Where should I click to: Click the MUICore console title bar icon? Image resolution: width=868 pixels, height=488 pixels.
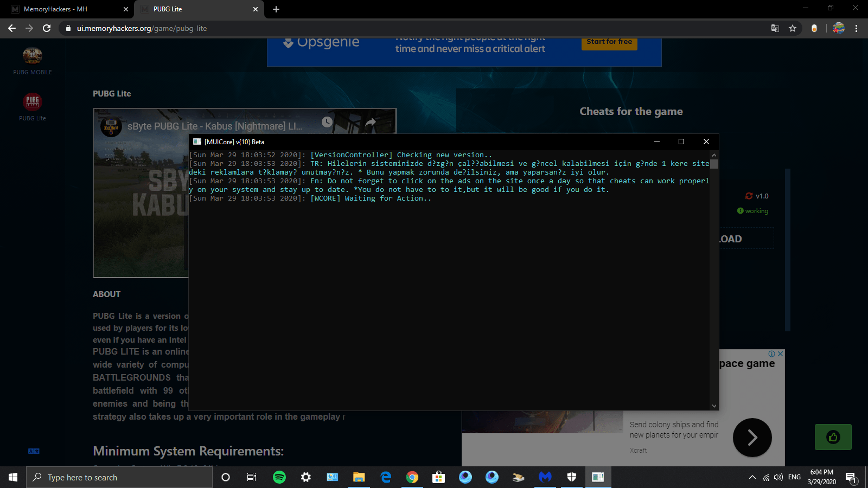point(197,142)
